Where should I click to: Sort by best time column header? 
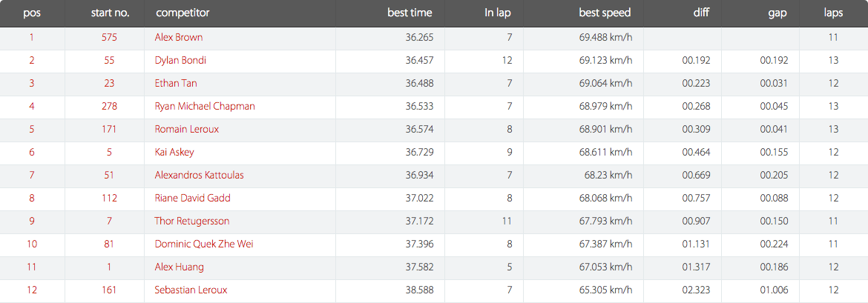point(410,13)
